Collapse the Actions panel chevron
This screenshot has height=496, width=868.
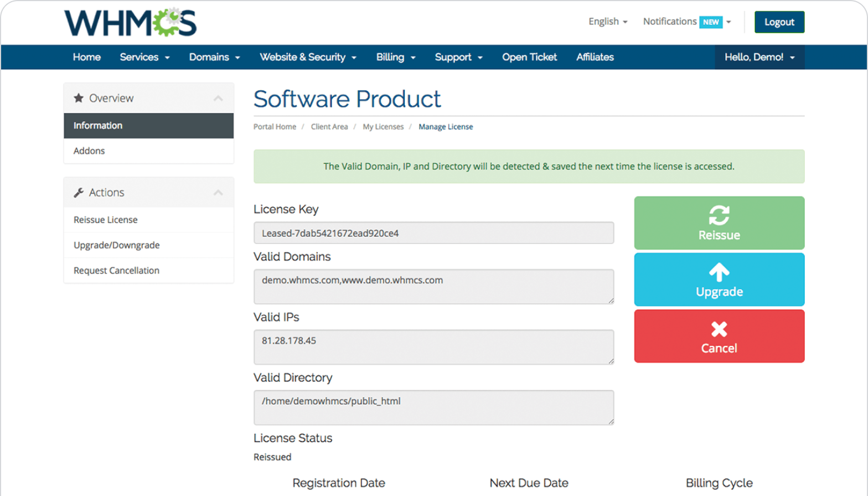[x=218, y=193]
